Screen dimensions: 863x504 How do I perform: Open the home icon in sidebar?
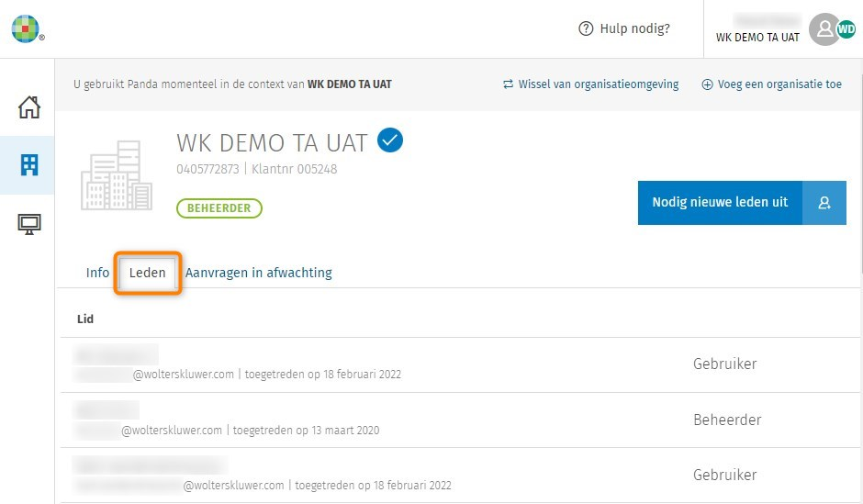pyautogui.click(x=29, y=107)
